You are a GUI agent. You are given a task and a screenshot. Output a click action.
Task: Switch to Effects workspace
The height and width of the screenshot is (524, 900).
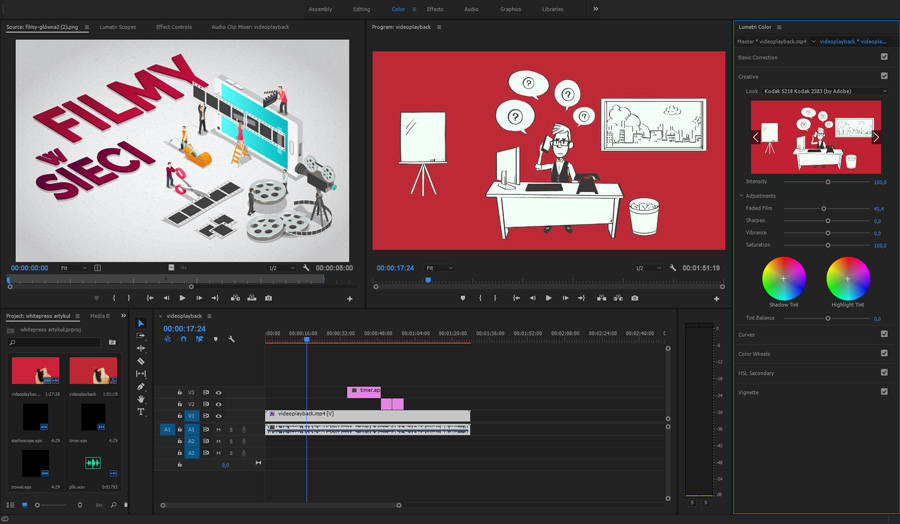(435, 9)
